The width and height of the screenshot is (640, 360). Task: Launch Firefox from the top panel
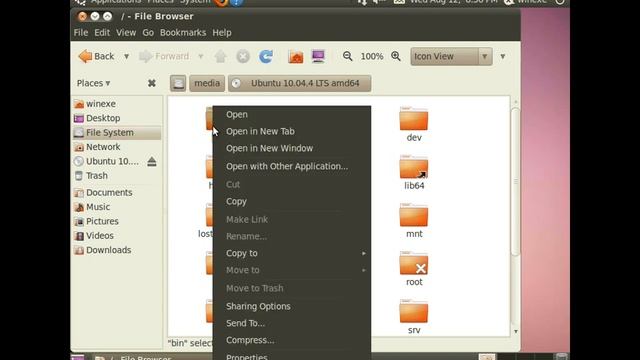click(221, 2)
